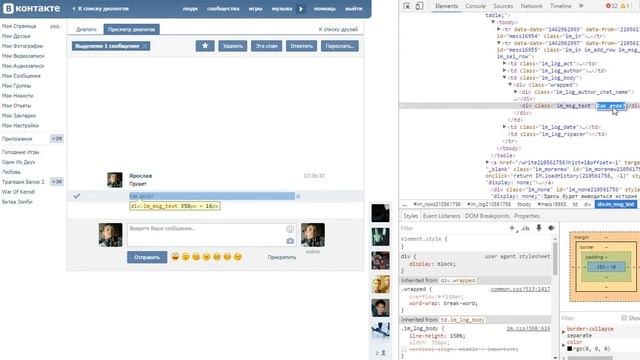Open the im.css source link in Styles
640x360 pixels.
coord(528,329)
